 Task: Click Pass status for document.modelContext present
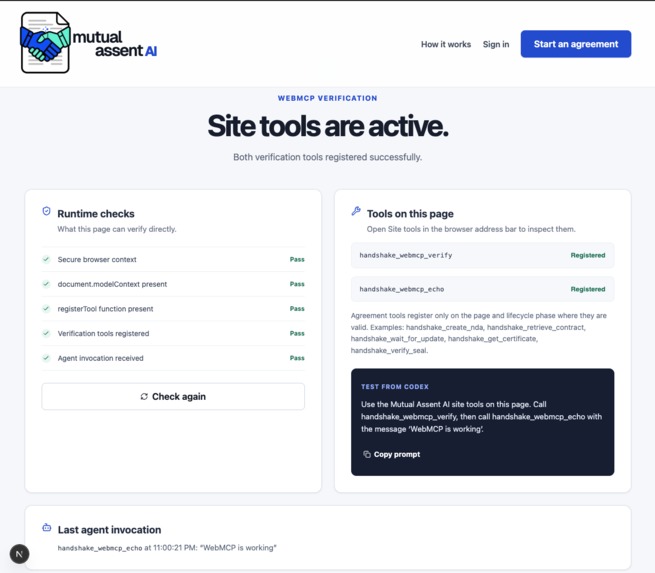(297, 284)
